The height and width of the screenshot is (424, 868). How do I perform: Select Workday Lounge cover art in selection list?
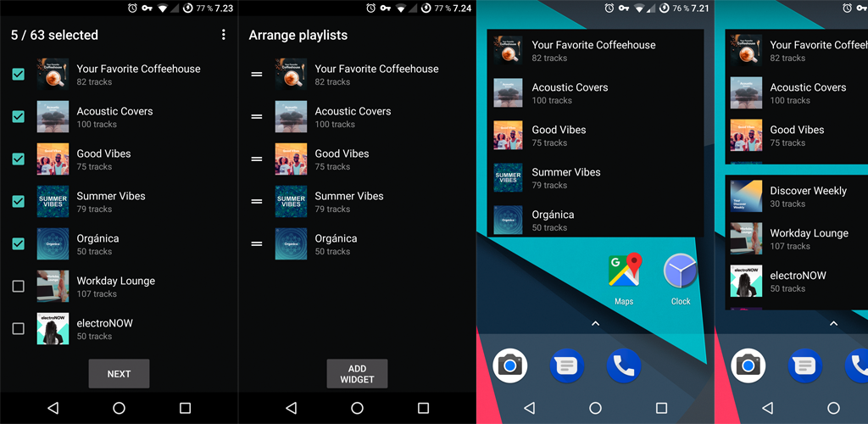pyautogui.click(x=53, y=286)
